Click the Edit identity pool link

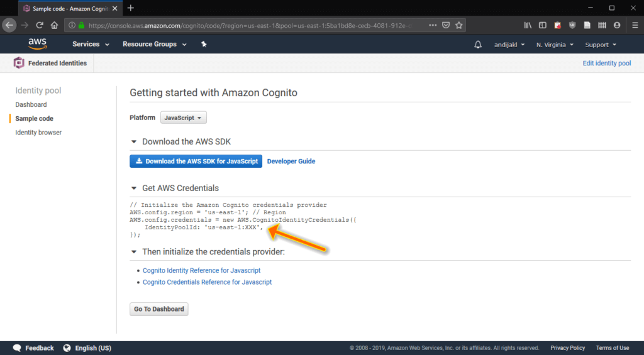pos(607,63)
